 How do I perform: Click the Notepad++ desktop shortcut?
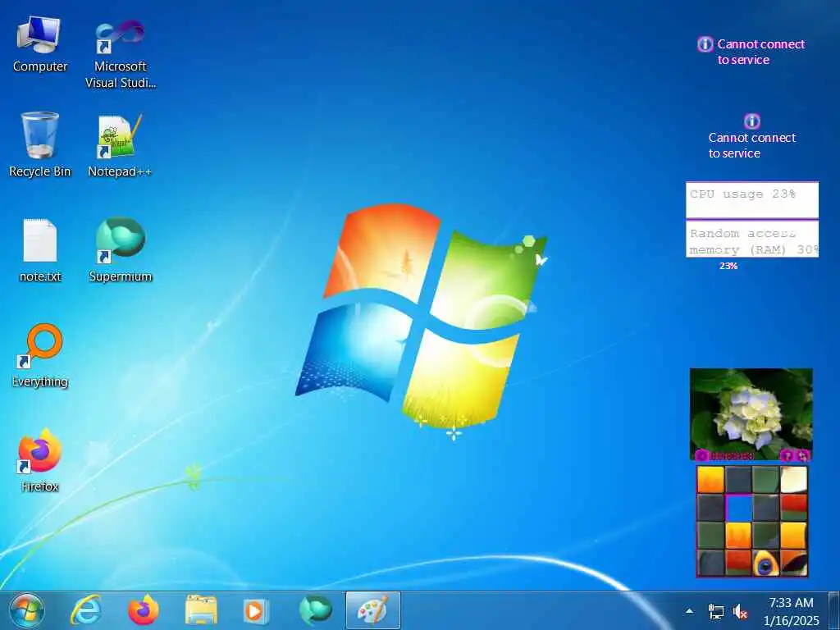(x=120, y=144)
